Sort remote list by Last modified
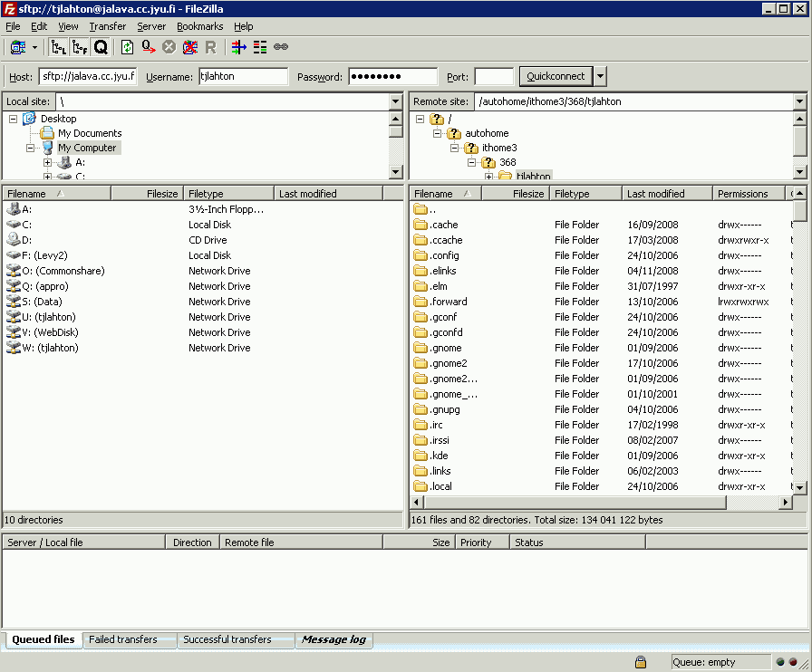Screen dimensions: 812x672 click(667, 194)
